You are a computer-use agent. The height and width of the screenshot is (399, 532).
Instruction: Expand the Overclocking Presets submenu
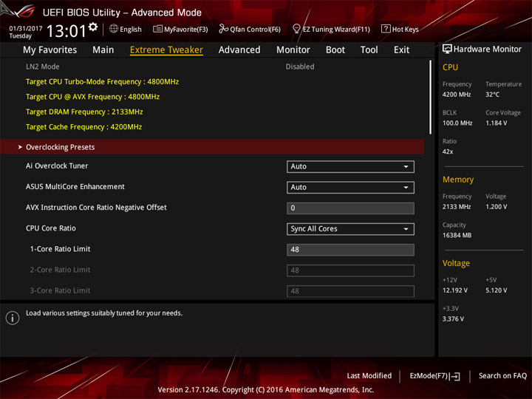point(212,147)
